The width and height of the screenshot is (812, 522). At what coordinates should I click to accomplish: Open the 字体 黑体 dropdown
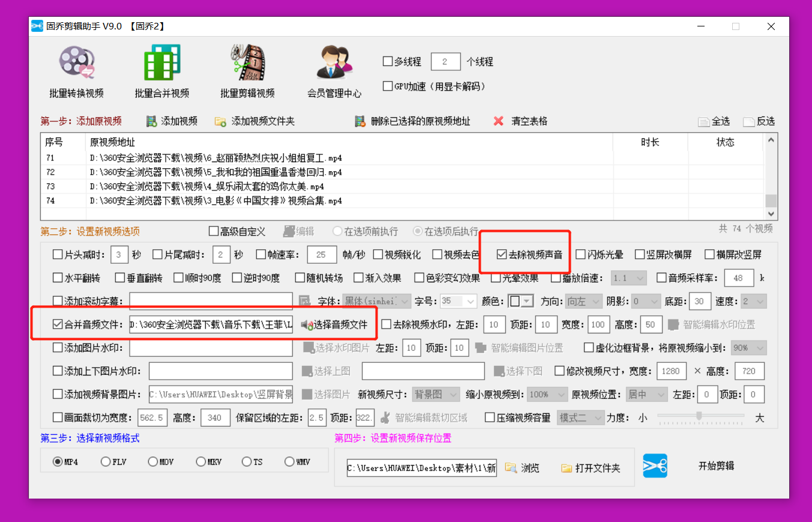[377, 301]
